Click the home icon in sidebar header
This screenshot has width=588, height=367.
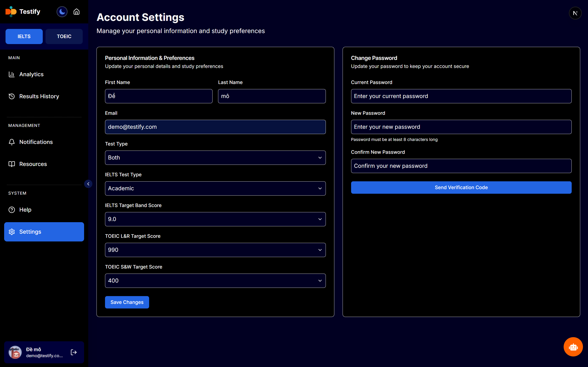pos(77,12)
